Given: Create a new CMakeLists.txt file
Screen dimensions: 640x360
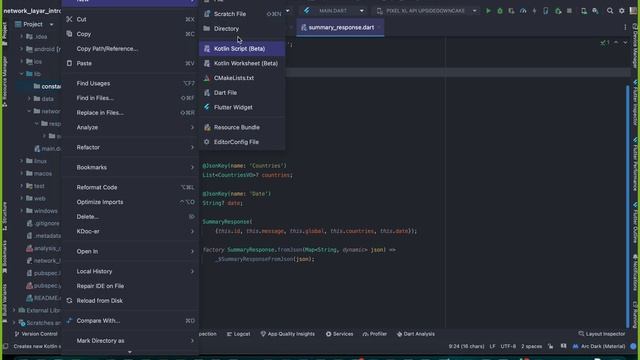Looking at the screenshot, I should click(x=242, y=78).
